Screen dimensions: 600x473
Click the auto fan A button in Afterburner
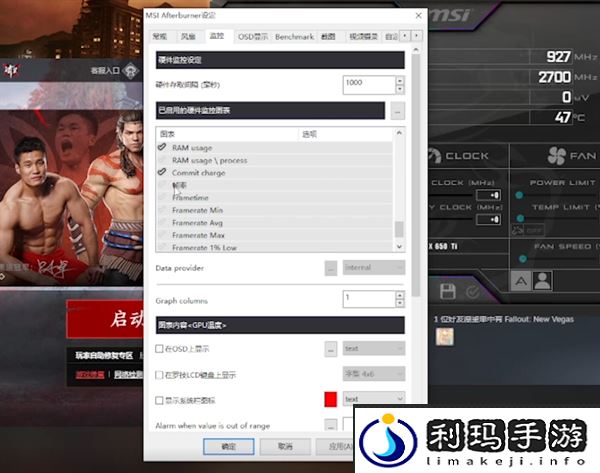[x=521, y=281]
